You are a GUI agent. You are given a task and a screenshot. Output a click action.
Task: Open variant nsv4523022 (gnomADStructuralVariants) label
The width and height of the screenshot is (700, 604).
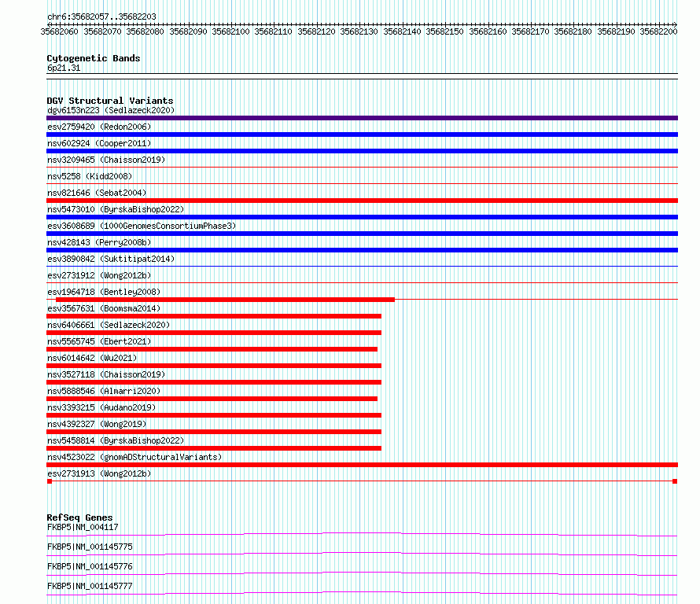(x=134, y=457)
